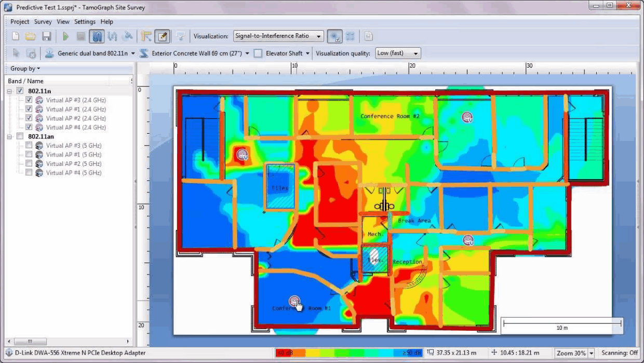Check Virtual AP #1 (5 GHz)
Viewport: 644px width, 363px height.
click(x=29, y=154)
